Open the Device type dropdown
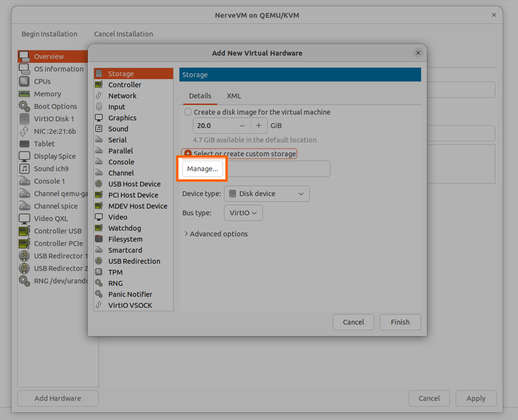Viewport: 518px width, 420px height. pos(267,194)
